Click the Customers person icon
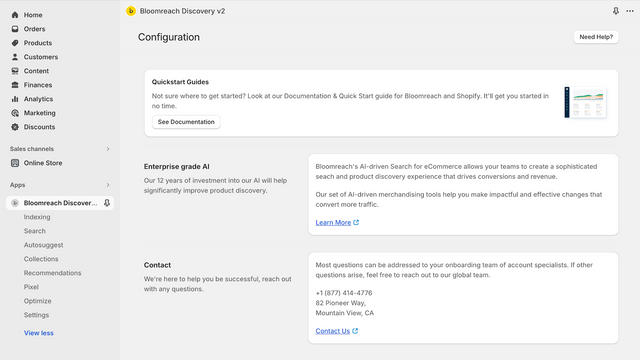 pos(15,57)
